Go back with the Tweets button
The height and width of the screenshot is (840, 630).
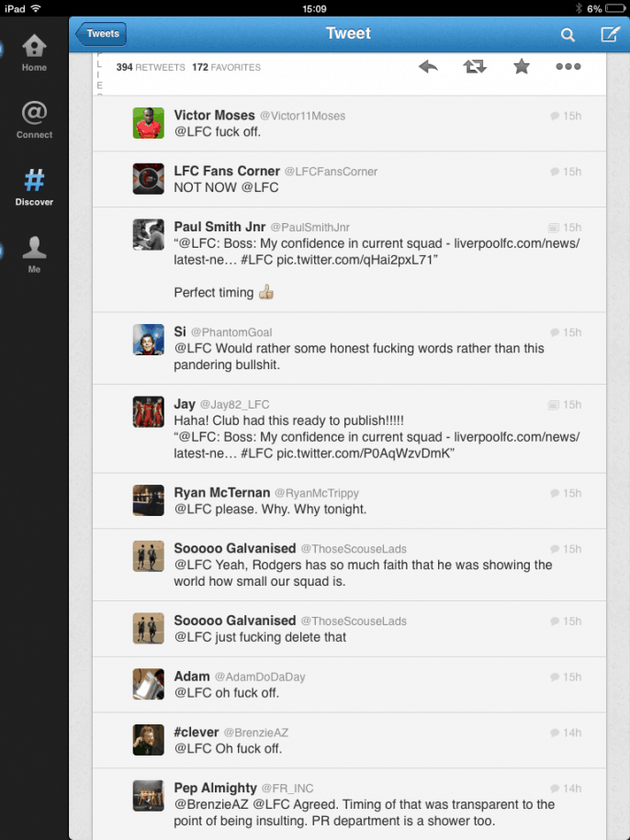(101, 34)
